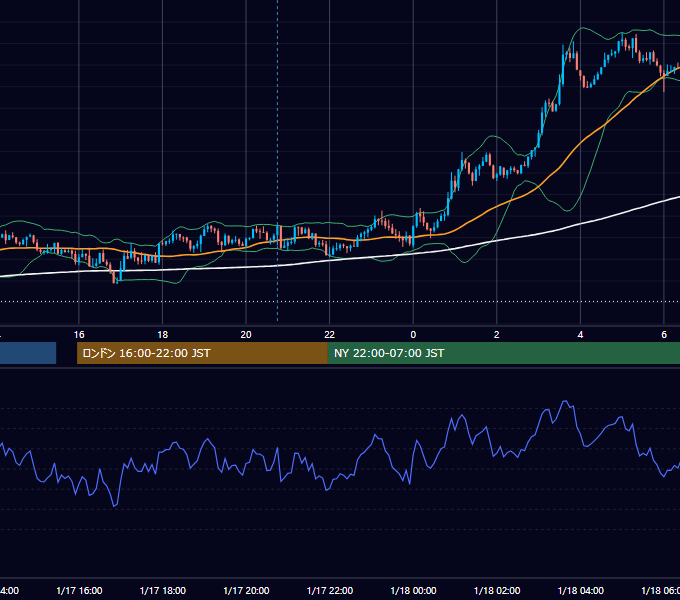
Task: Click the blue session bar before London
Action: (28, 353)
